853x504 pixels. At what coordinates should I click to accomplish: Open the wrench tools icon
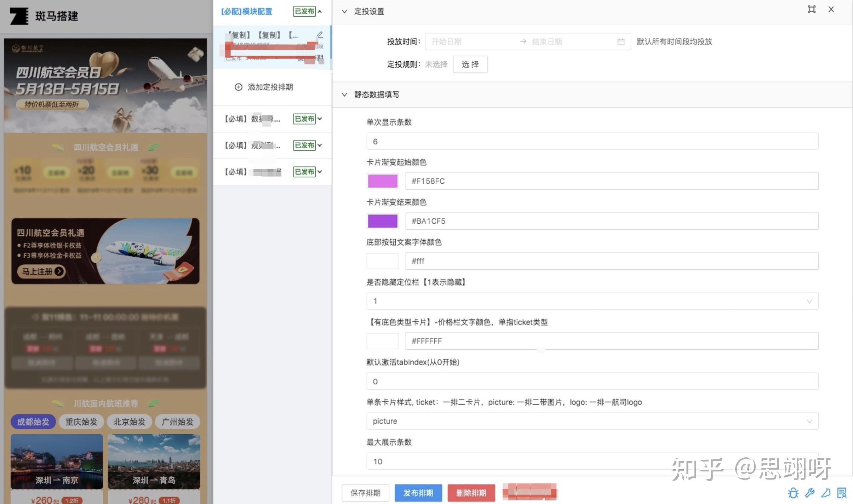809,493
